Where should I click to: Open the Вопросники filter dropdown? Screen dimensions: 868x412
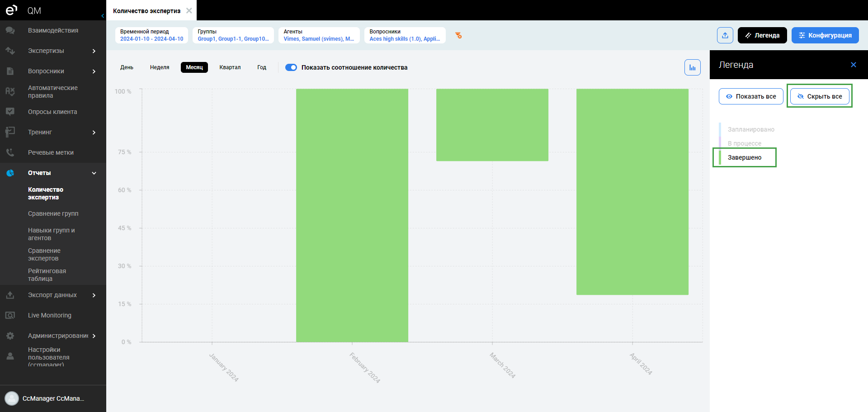(405, 35)
